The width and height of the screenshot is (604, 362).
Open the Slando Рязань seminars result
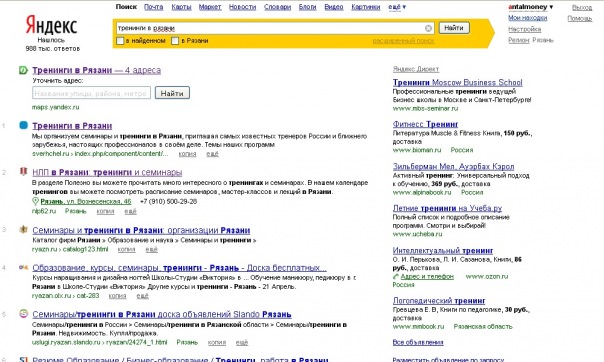click(162, 314)
